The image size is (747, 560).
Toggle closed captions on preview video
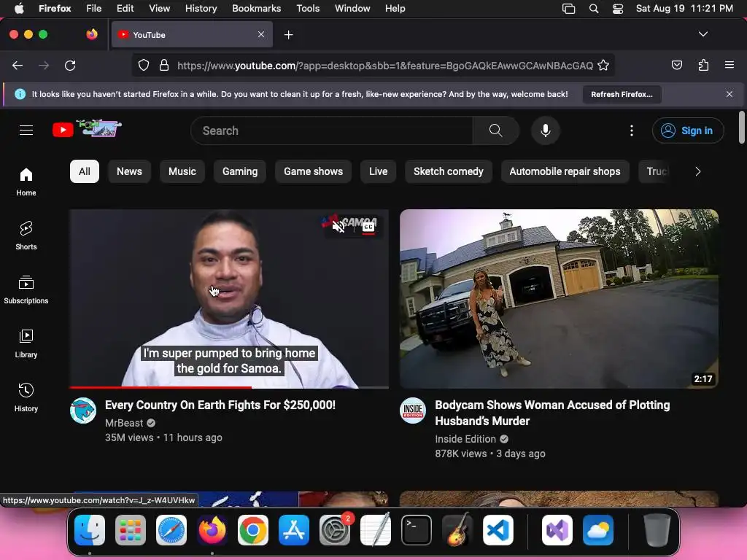[368, 227]
